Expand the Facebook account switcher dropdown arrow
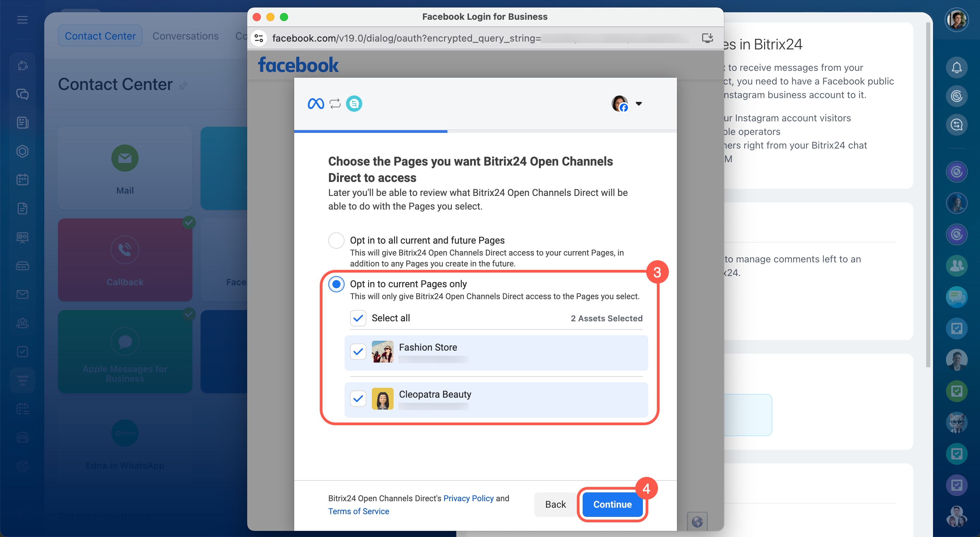The height and width of the screenshot is (537, 980). pos(639,104)
